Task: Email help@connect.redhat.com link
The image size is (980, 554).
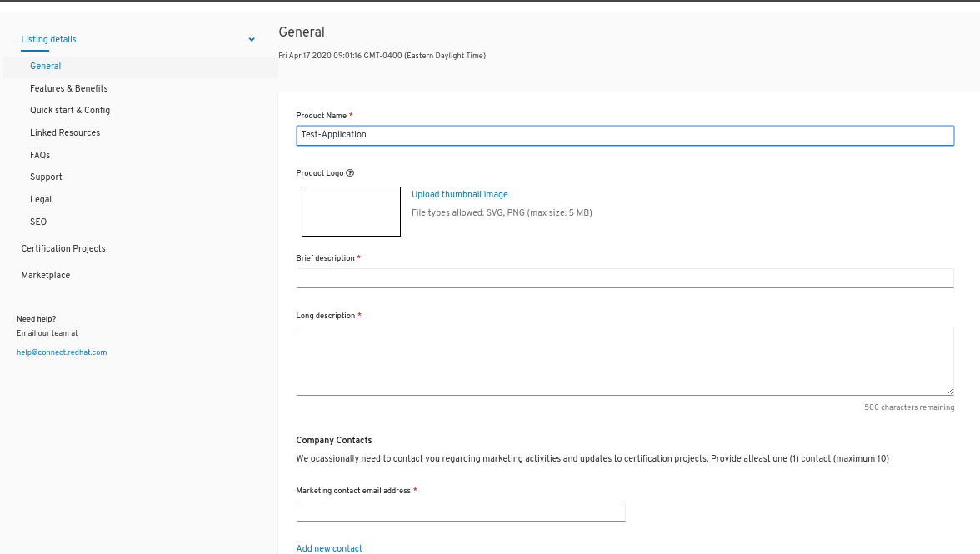Action: point(62,352)
